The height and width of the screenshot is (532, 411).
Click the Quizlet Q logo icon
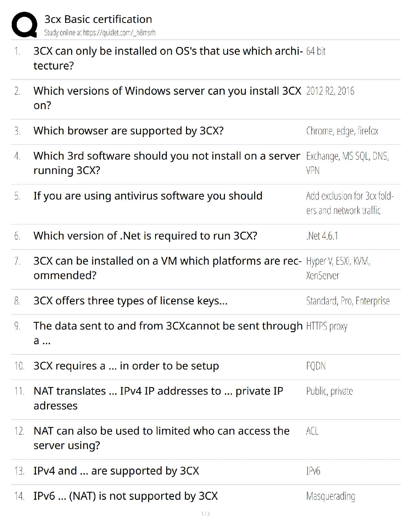[24, 25]
